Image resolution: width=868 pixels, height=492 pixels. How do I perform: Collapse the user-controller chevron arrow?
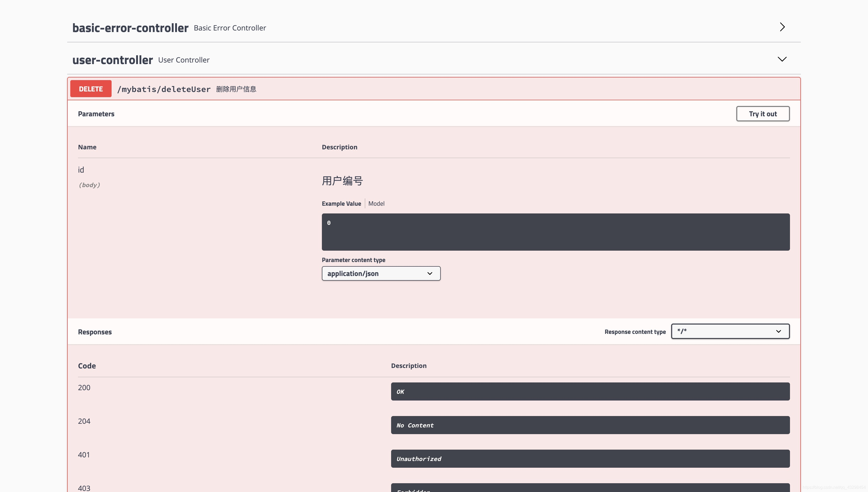click(782, 59)
